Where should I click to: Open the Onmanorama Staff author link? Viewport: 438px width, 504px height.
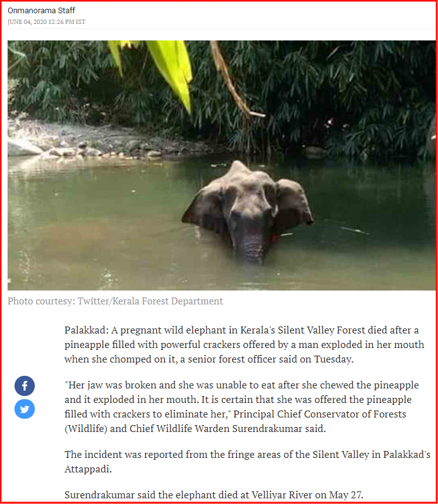41,11
